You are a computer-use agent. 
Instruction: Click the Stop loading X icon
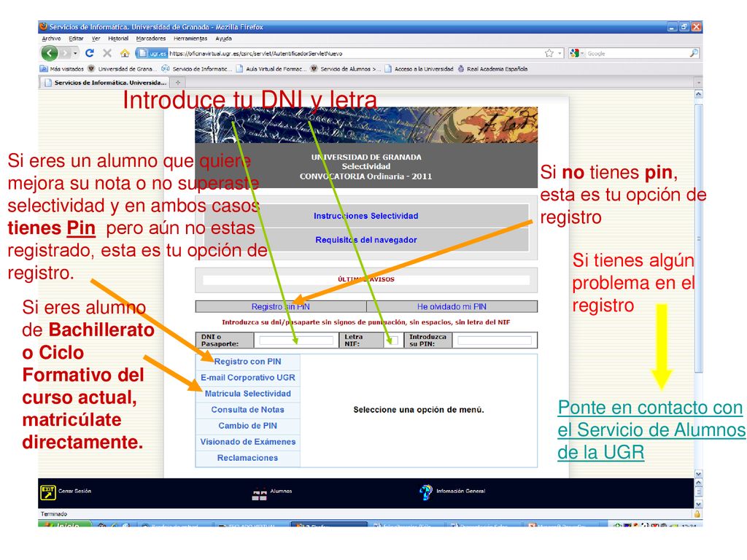tap(107, 52)
